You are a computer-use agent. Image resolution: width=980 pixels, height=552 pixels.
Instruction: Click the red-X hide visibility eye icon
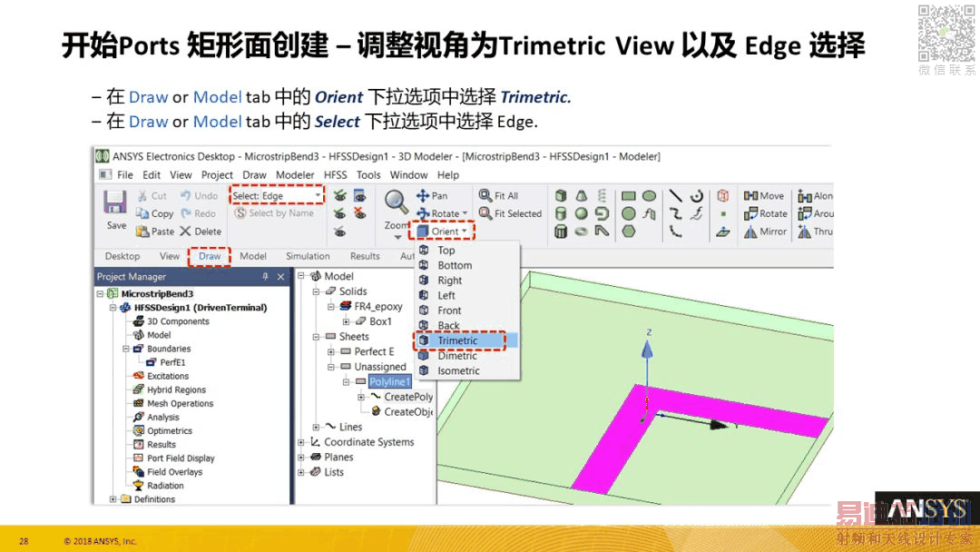pos(360,213)
